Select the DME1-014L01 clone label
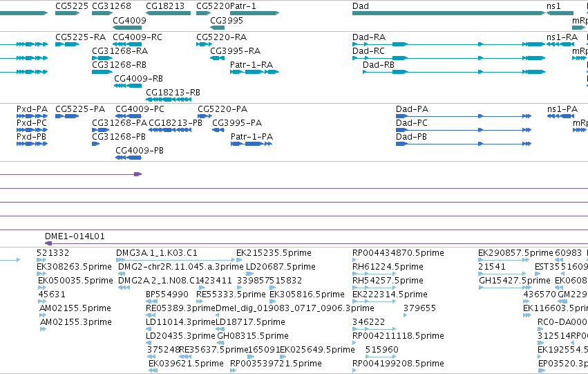This screenshot has height=374, width=588. tap(75, 236)
